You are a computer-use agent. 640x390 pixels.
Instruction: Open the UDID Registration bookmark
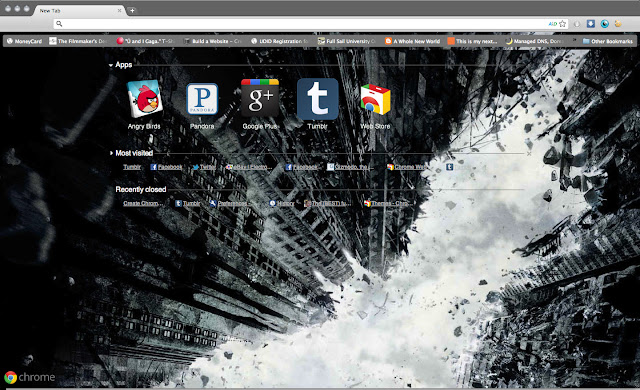(280, 41)
